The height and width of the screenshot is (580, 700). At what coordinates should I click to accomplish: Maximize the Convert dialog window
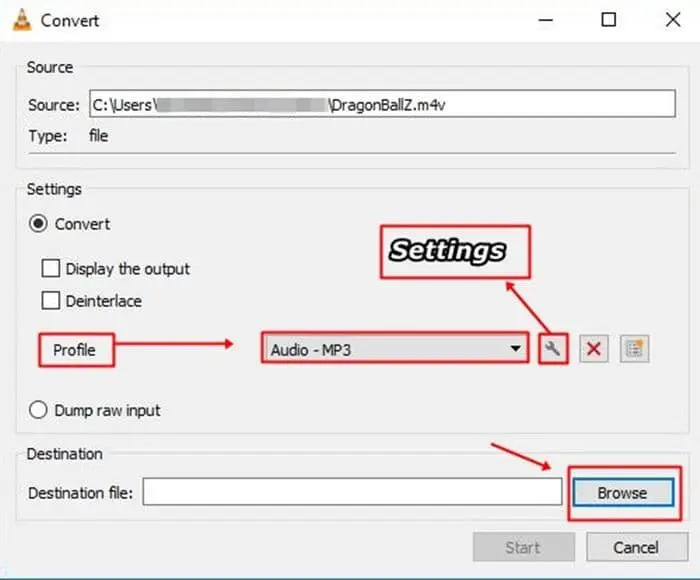[x=608, y=20]
